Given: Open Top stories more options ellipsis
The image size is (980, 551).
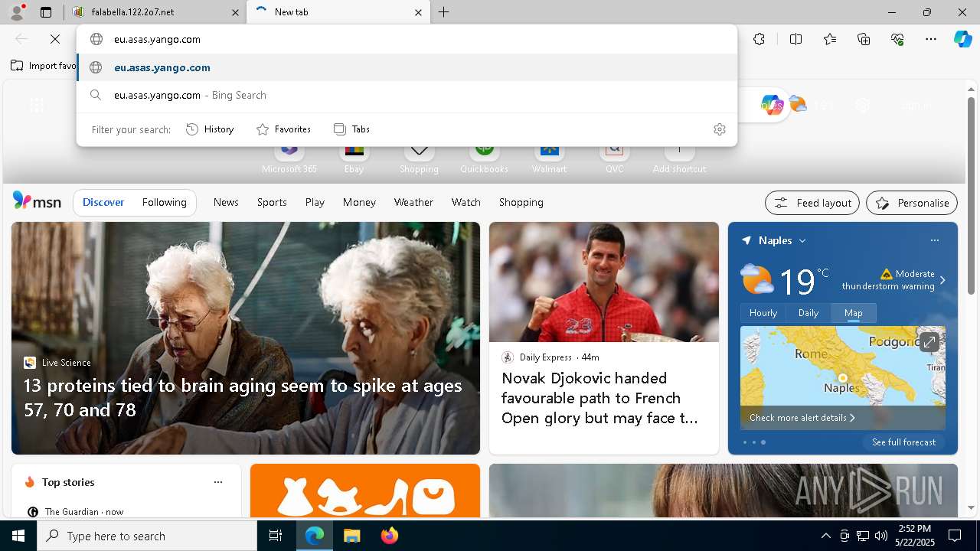Looking at the screenshot, I should tap(218, 482).
